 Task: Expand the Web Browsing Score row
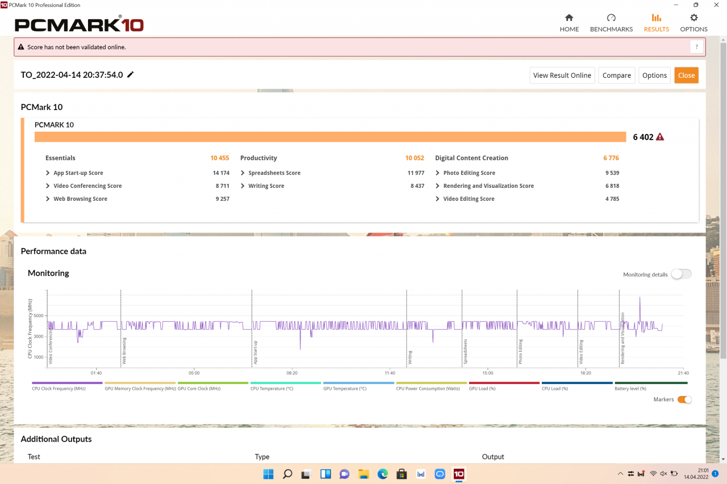tap(48, 199)
